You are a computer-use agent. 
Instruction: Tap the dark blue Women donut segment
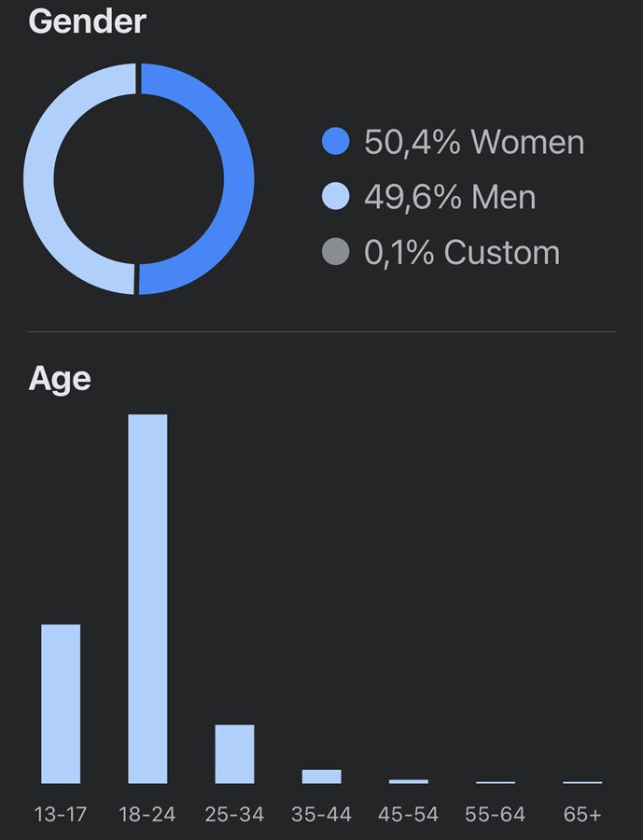click(239, 179)
